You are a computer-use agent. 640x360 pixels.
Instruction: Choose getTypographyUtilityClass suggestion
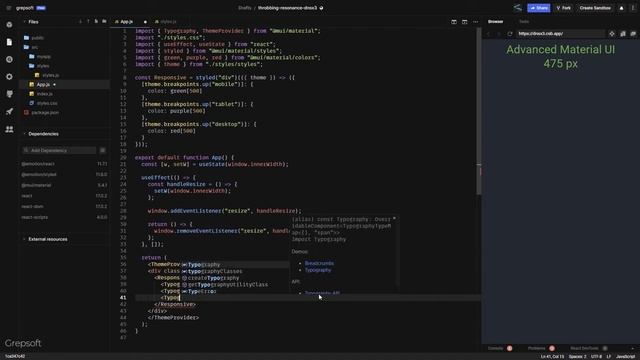pos(235,284)
